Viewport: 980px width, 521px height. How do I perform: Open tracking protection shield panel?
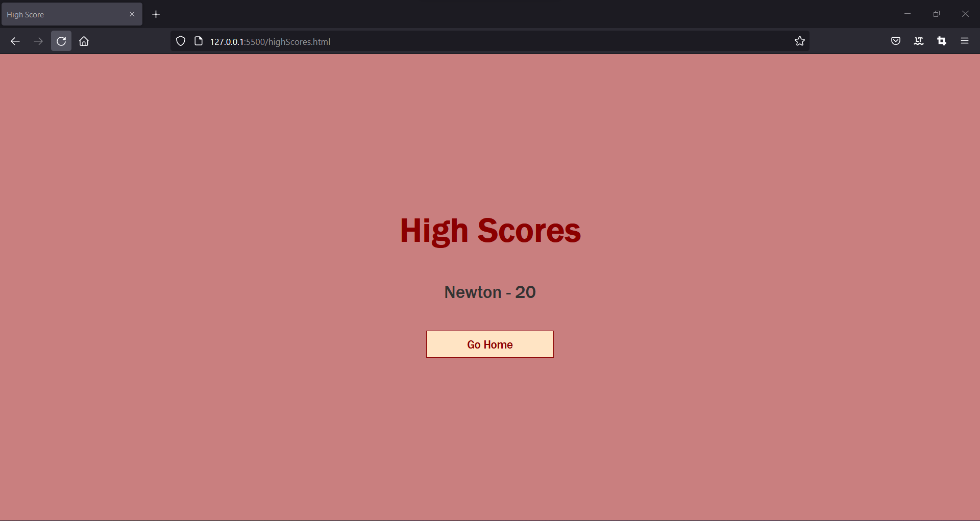(180, 41)
